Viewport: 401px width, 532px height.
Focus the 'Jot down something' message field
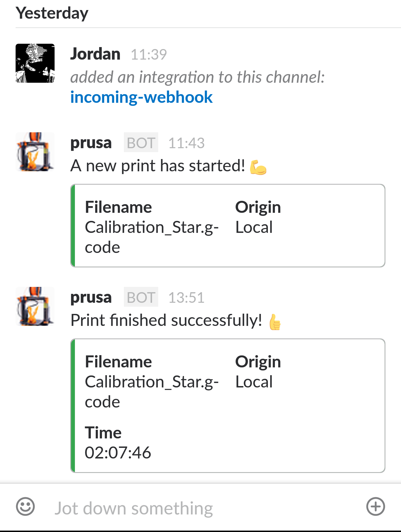(x=195, y=508)
